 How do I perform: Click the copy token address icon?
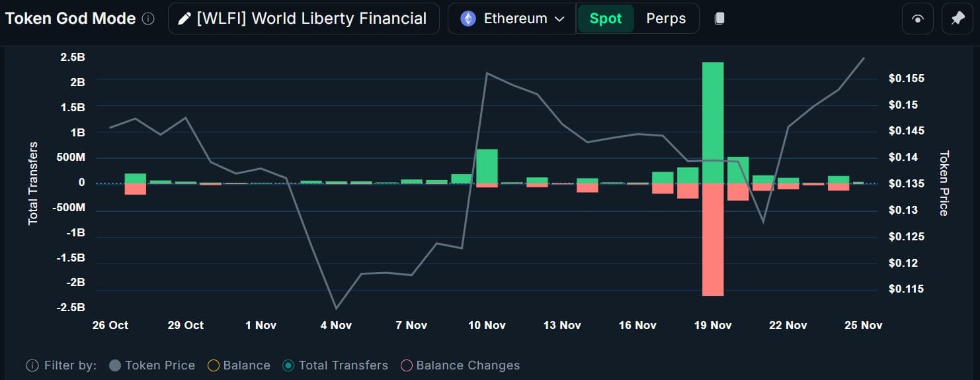719,19
